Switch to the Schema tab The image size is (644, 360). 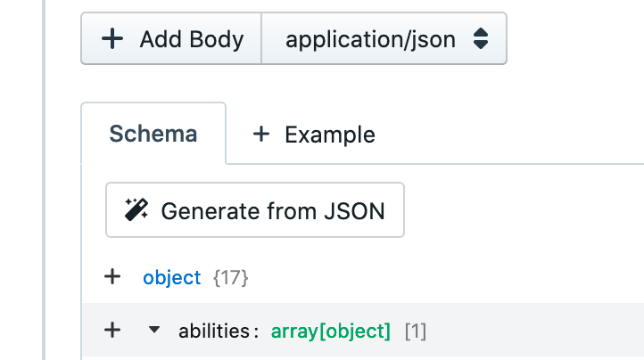coord(153,135)
